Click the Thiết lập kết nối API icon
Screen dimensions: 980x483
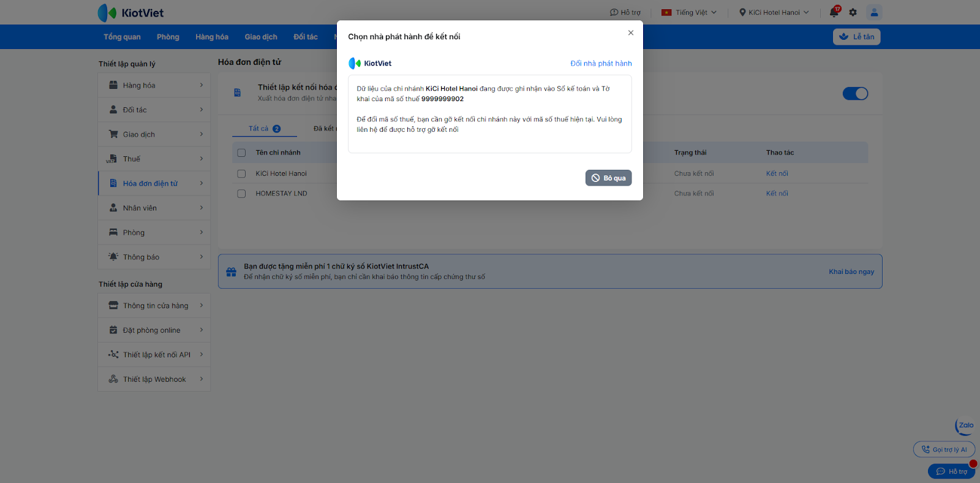point(113,354)
